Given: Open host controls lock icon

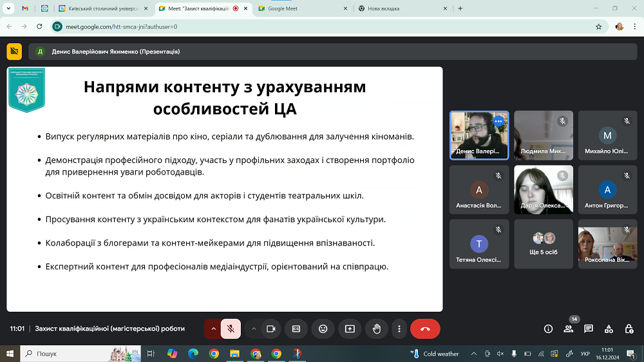Looking at the screenshot, I should pos(629,329).
